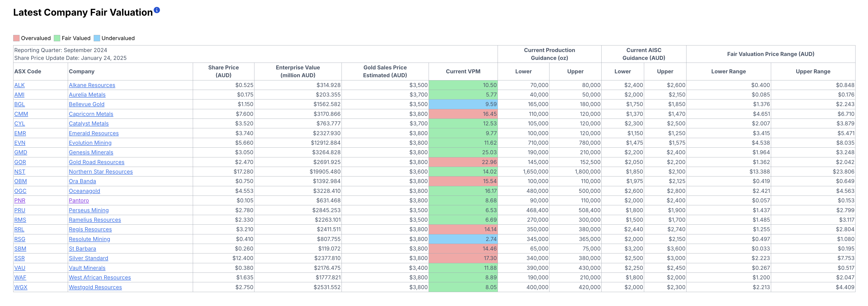Open the Ramelius Resources link
Screen dimensions: 868x306
95,220
